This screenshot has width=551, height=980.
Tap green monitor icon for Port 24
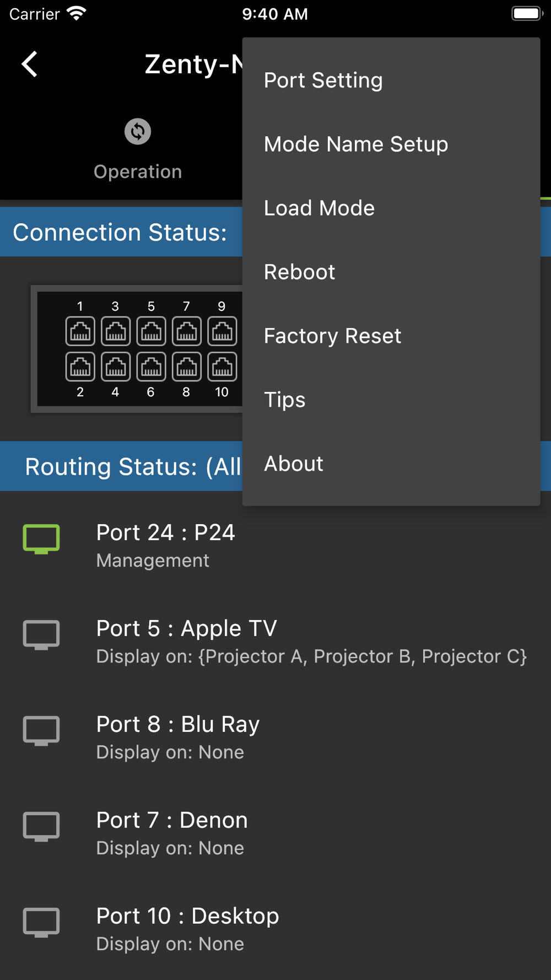[41, 539]
